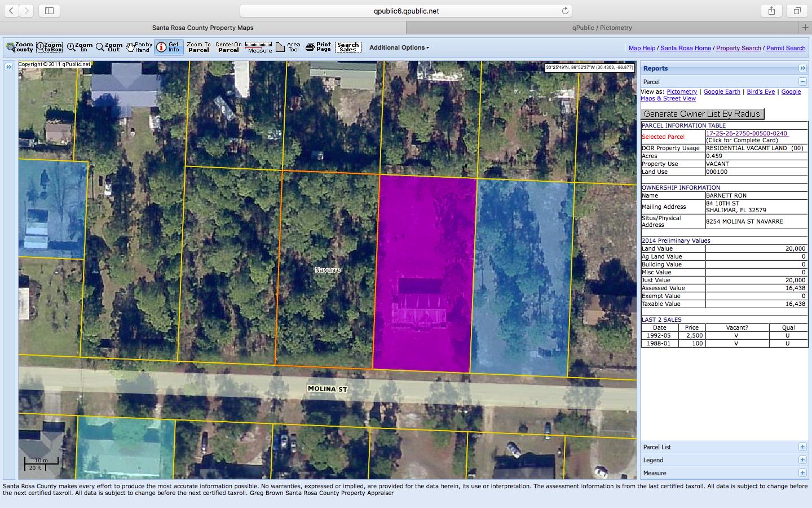The image size is (812, 508).
Task: Select the Zoom In tool
Action: [x=80, y=47]
